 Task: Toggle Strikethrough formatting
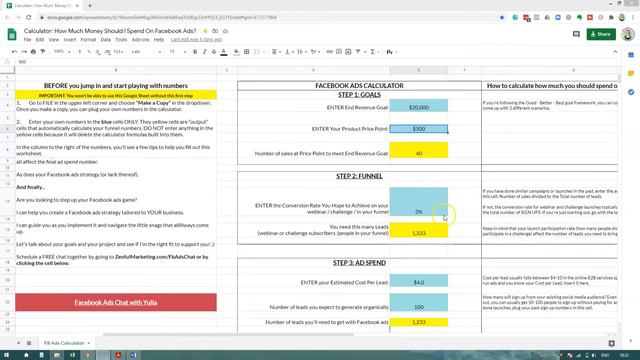coord(214,52)
